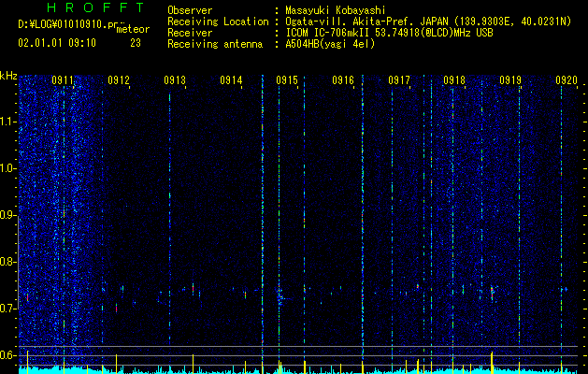Click time marker 0920

(566, 79)
